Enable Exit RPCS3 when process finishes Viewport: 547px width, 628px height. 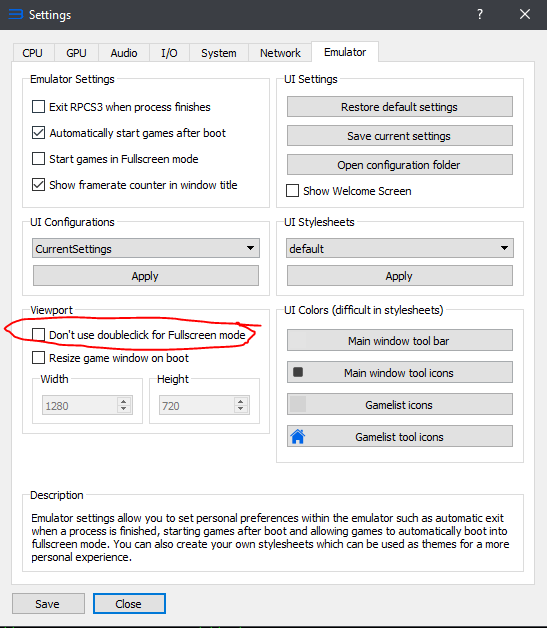(x=38, y=107)
